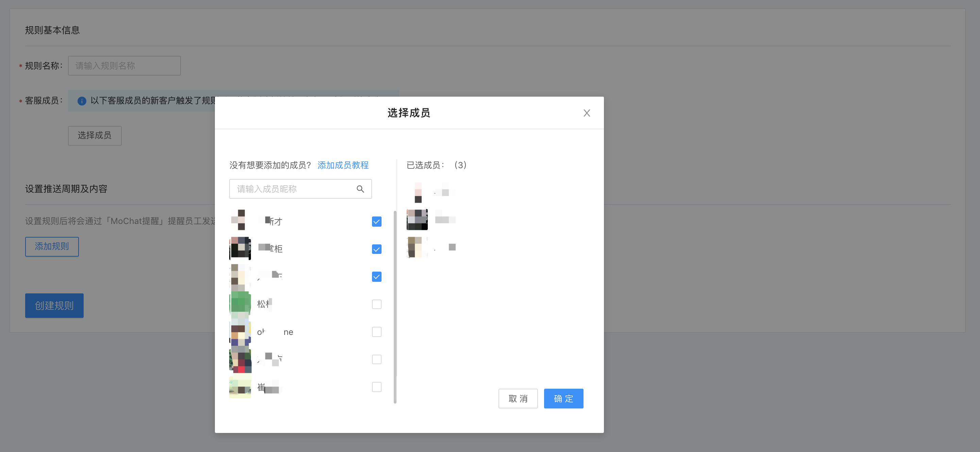Click the 添加规则 button
Viewport: 980px width, 452px height.
point(52,247)
